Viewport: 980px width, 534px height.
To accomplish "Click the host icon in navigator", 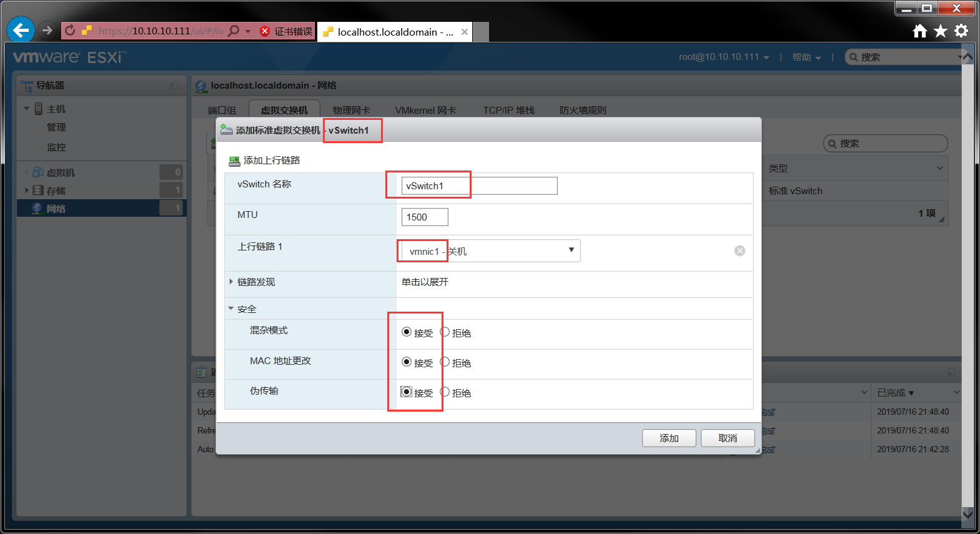I will [x=39, y=109].
